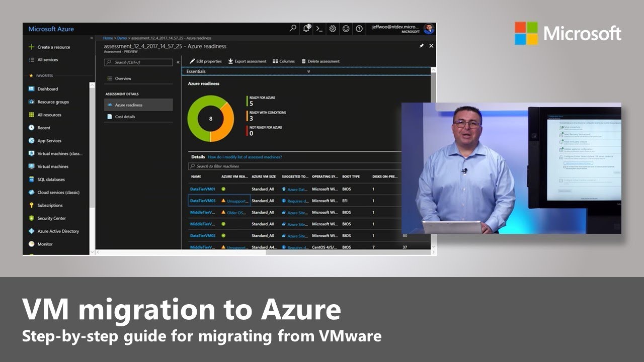Click the Azure Active Directory icon
Viewport: 644px width, 362px height.
(32, 231)
